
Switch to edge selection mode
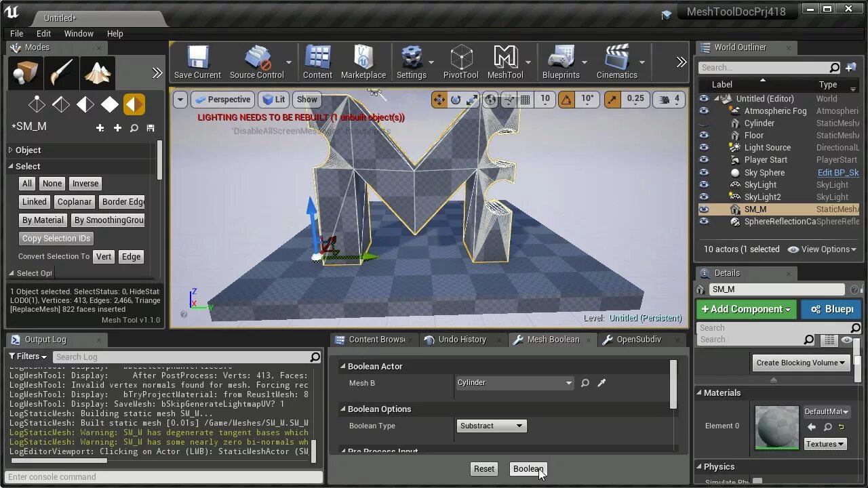(x=61, y=104)
